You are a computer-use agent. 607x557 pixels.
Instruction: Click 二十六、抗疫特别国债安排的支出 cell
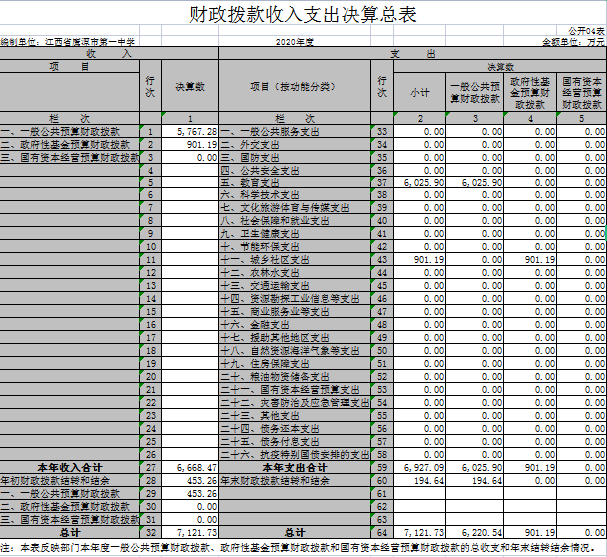[295, 454]
